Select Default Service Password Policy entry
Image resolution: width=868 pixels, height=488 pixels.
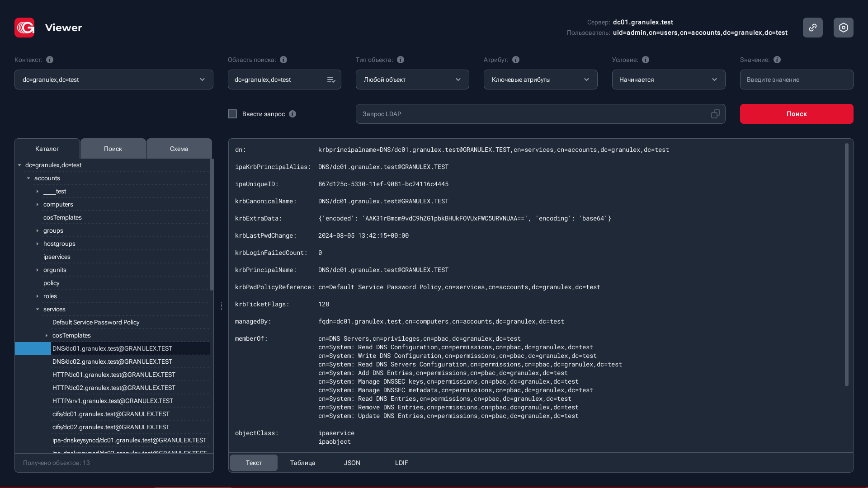click(x=96, y=323)
